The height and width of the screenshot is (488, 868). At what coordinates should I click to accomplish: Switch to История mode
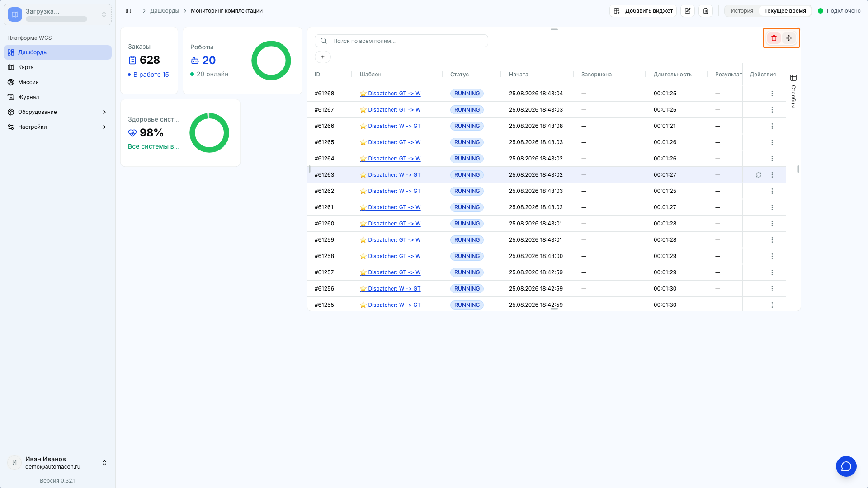tap(742, 11)
